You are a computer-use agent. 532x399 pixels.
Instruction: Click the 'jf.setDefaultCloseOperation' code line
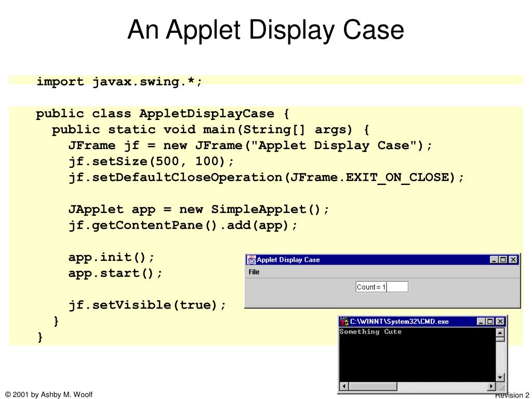[x=266, y=178]
